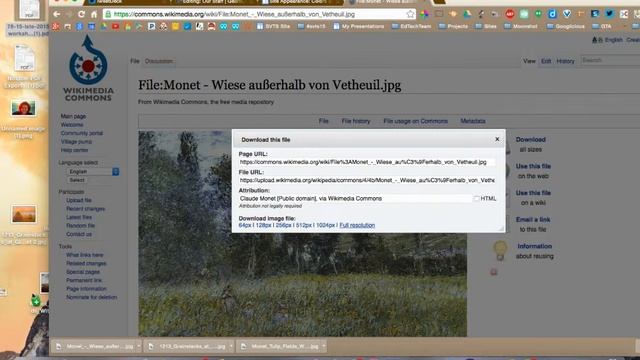Reload the page with the refresh icon

[81, 14]
